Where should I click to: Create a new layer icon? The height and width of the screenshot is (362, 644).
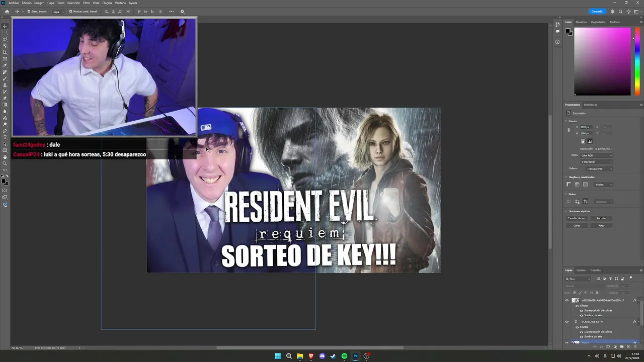(x=628, y=346)
